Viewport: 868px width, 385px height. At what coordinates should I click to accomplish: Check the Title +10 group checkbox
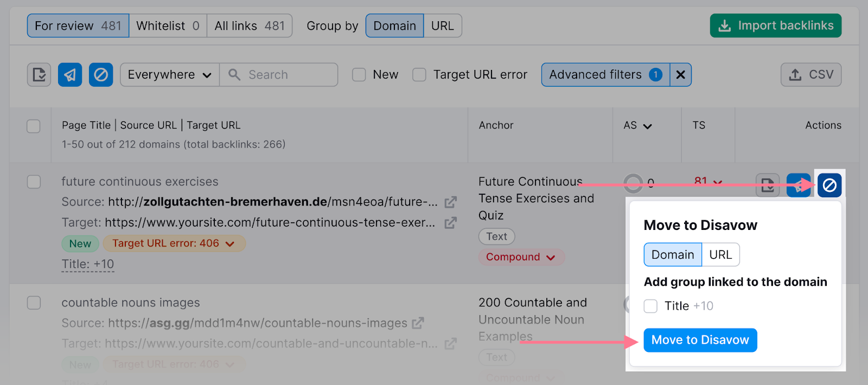click(650, 306)
